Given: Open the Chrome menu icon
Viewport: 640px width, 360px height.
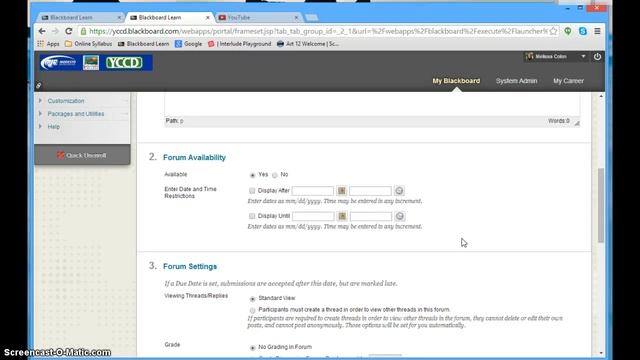Looking at the screenshot, I should 597,31.
